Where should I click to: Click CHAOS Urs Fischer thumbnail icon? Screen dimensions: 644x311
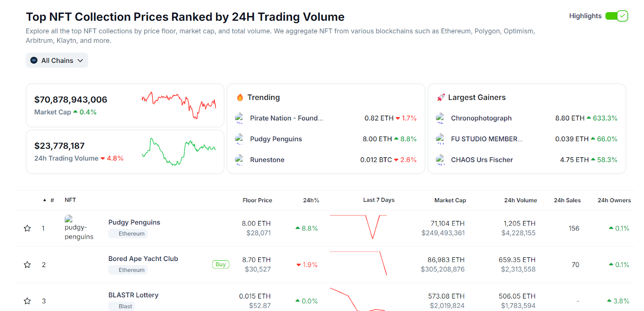(x=440, y=160)
